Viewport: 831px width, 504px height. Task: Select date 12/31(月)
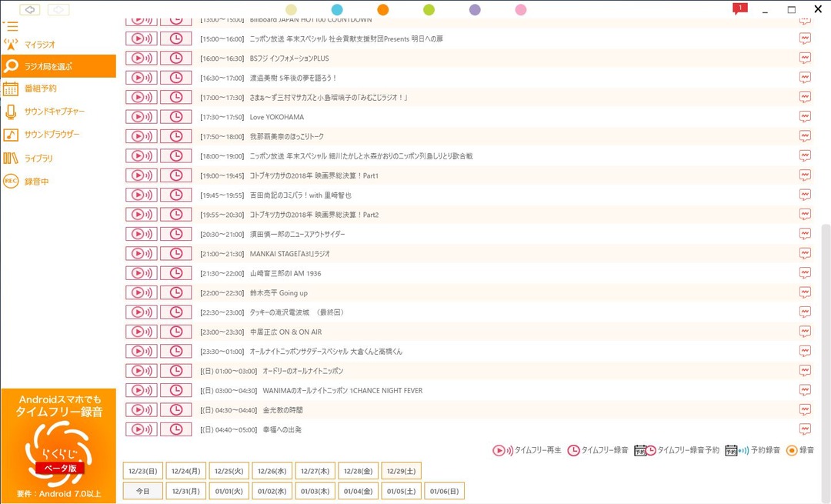pyautogui.click(x=186, y=491)
